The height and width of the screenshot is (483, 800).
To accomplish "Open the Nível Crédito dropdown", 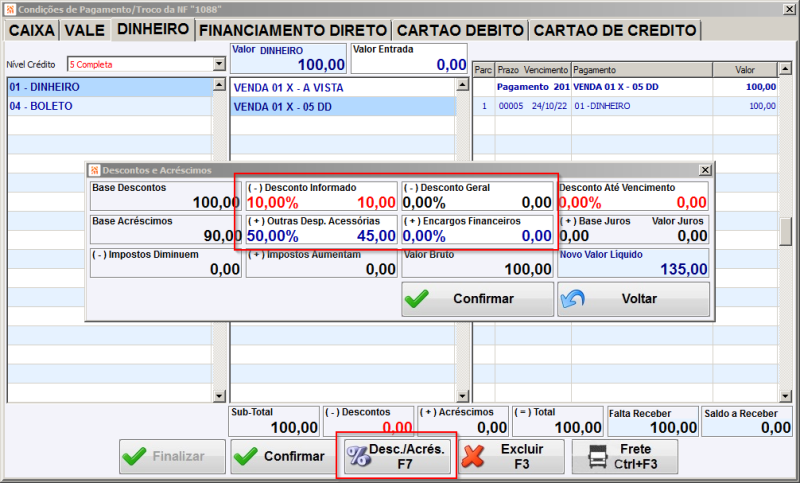I will 219,64.
